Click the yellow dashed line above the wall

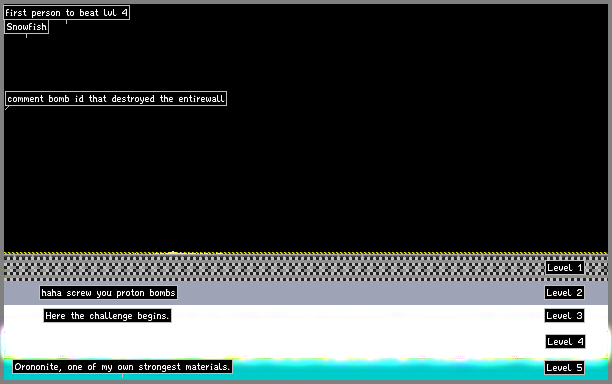[x=306, y=253]
